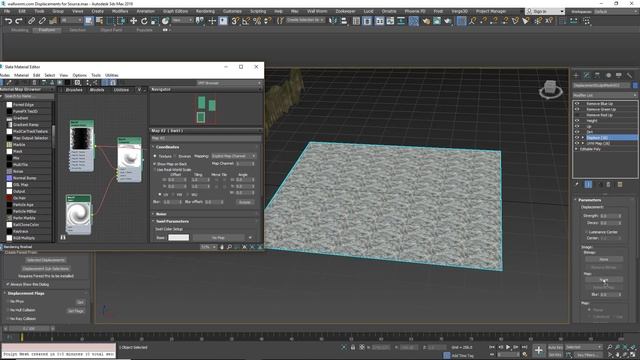Toggle the Percent Snap icon
The height and width of the screenshot is (360, 640).
coord(257,21)
